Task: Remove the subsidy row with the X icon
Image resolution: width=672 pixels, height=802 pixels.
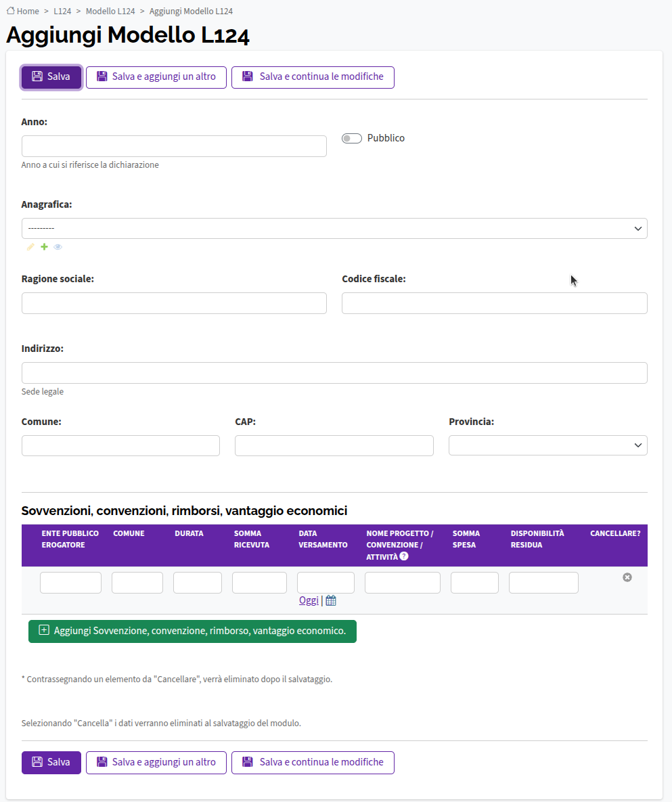Action: 627,577
